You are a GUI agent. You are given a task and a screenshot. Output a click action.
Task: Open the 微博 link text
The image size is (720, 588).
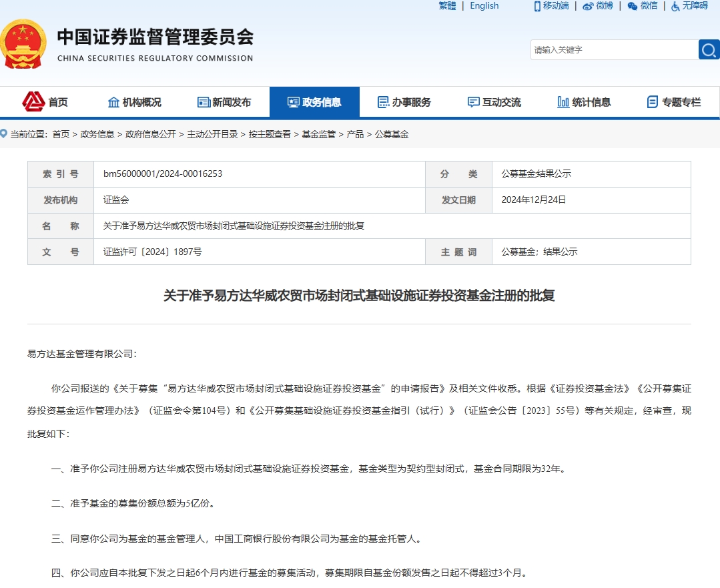[605, 6]
